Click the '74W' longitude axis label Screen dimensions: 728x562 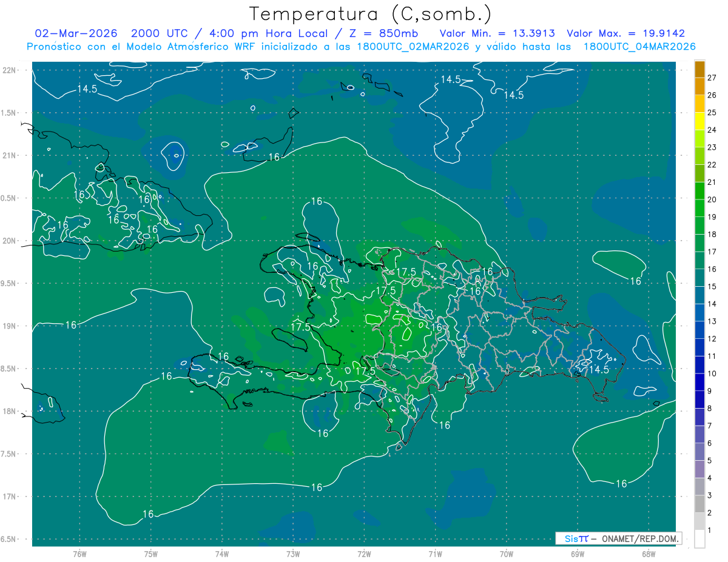coord(221,554)
